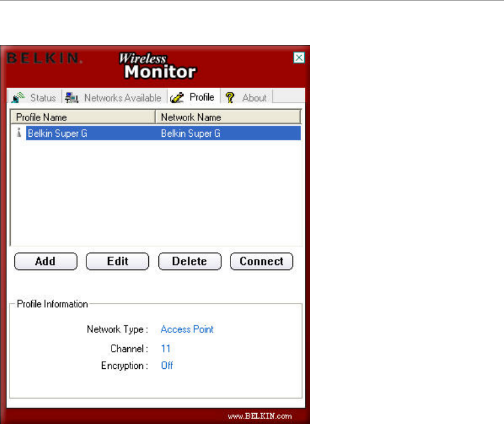Click the Profile Information group title
The width and height of the screenshot is (504, 424).
(52, 304)
